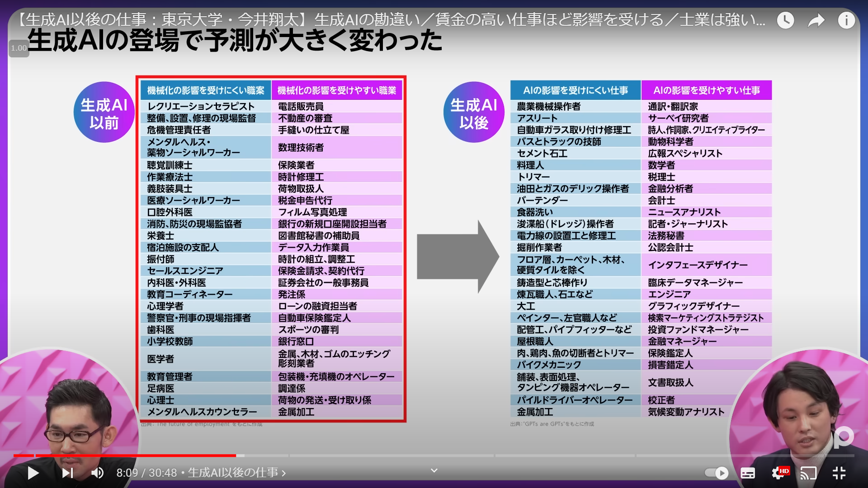Open chapter '生成AI以後の仕事' list

click(237, 473)
